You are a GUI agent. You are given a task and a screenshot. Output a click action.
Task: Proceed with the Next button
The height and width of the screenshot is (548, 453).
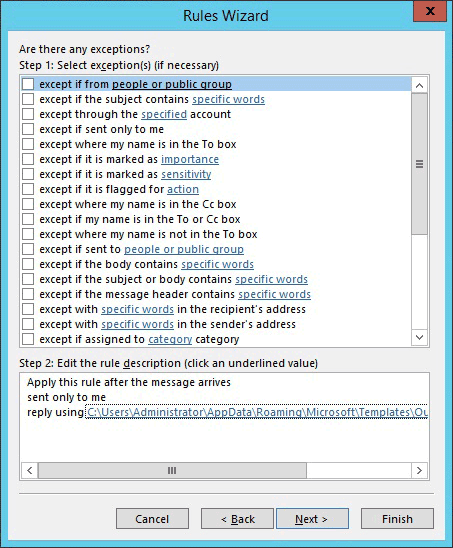(312, 519)
